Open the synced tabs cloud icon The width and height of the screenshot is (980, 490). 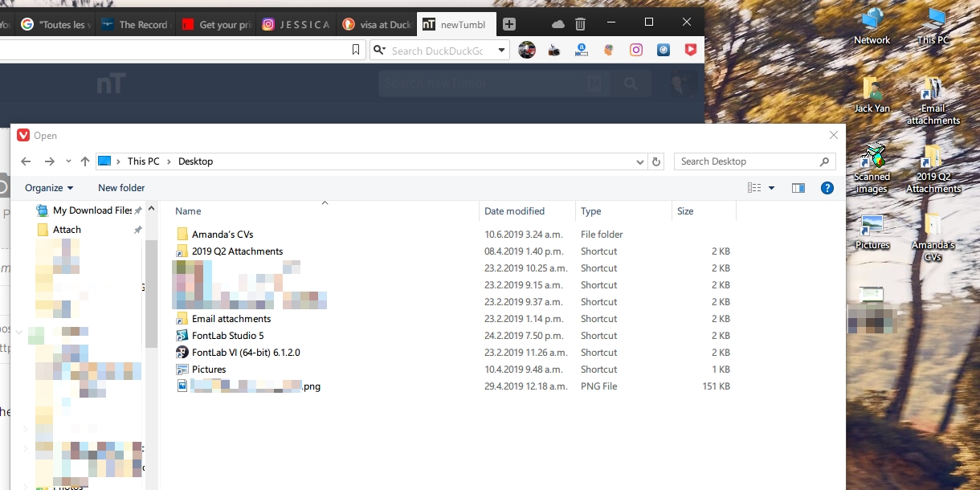pos(558,25)
